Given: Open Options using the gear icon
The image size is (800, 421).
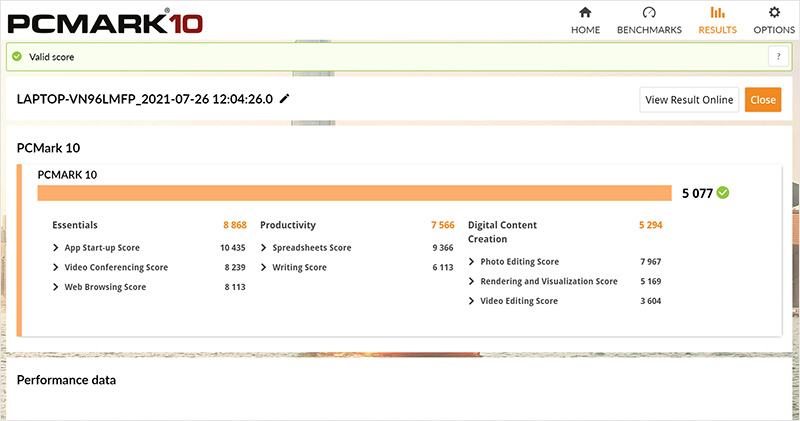Looking at the screenshot, I should 774,13.
